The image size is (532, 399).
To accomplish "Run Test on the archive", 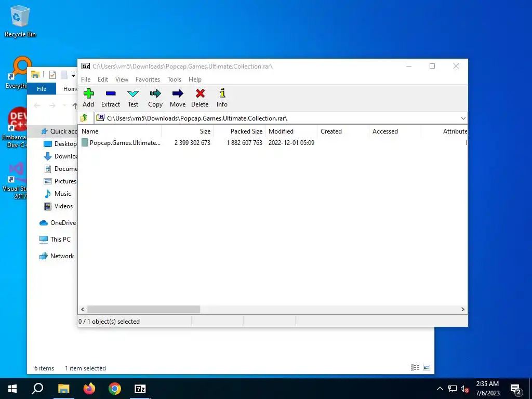I will pos(133,98).
